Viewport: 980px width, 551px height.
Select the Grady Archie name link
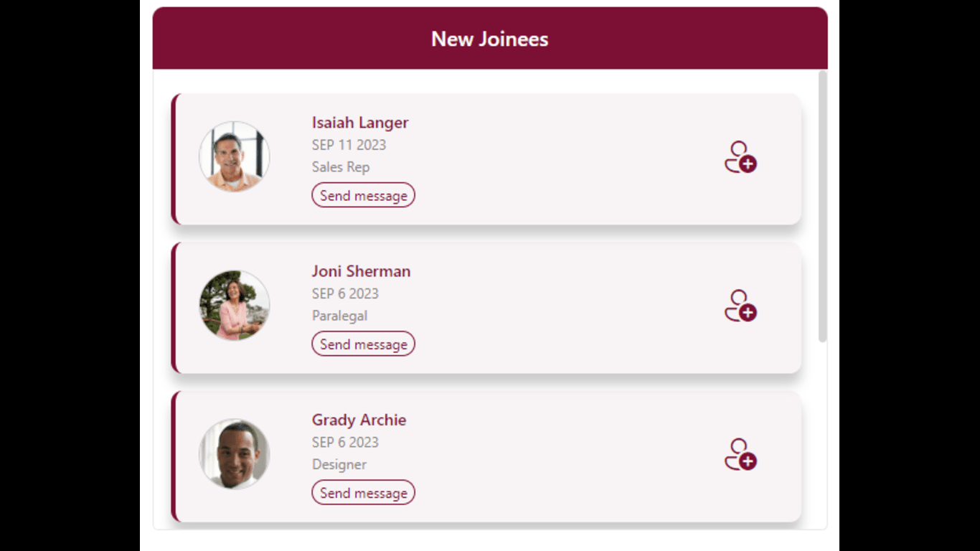click(359, 420)
